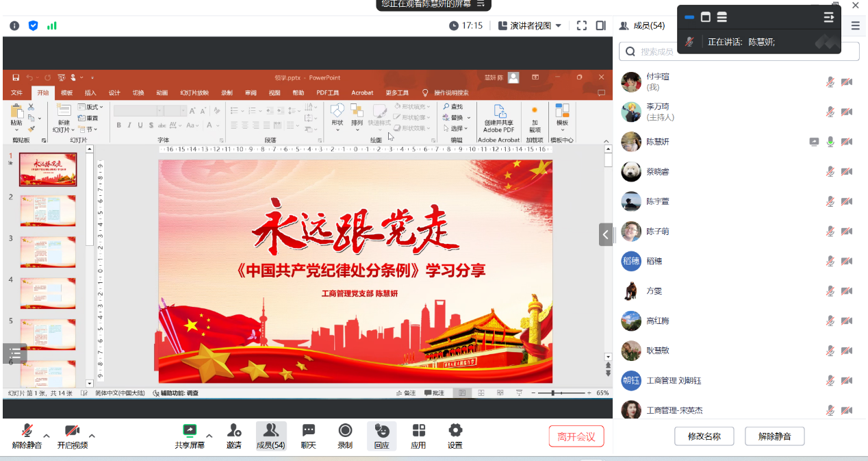This screenshot has width=868, height=461.
Task: Open the Reactions (回应) menu
Action: (x=381, y=436)
